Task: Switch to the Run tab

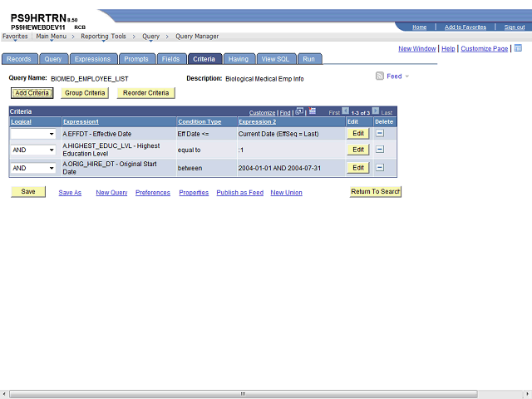Action: coord(309,59)
